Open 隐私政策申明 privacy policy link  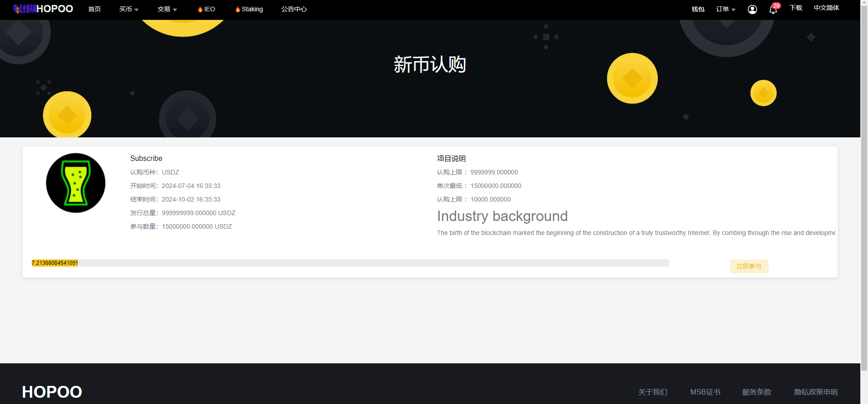pyautogui.click(x=816, y=392)
